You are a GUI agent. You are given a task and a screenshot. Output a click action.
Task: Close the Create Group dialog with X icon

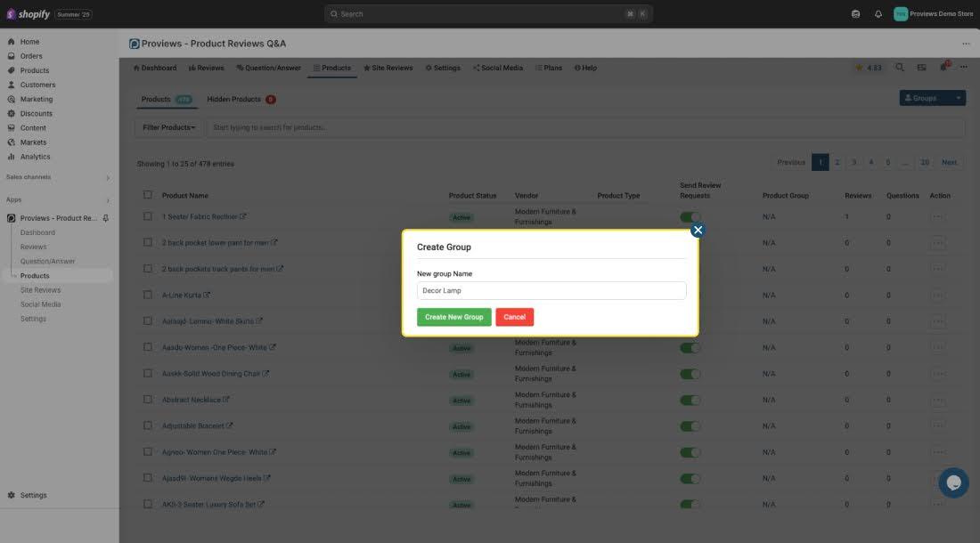coord(698,230)
